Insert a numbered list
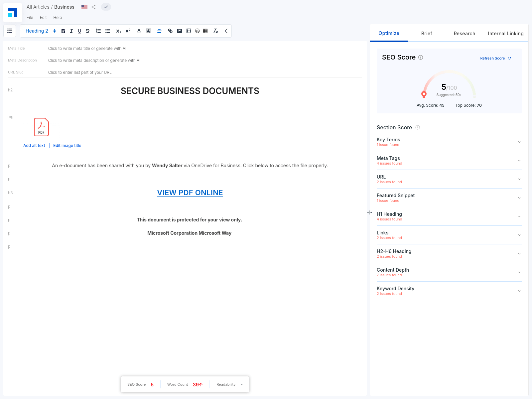 (x=98, y=31)
